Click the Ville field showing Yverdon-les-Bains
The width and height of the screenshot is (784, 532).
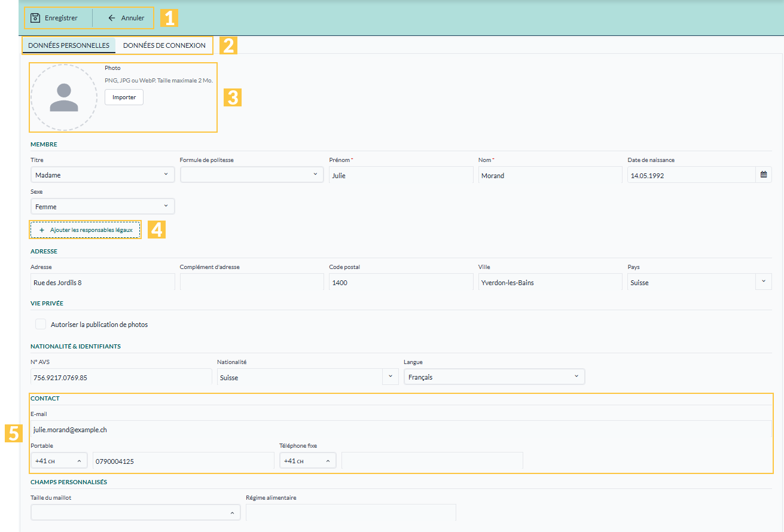pyautogui.click(x=550, y=282)
